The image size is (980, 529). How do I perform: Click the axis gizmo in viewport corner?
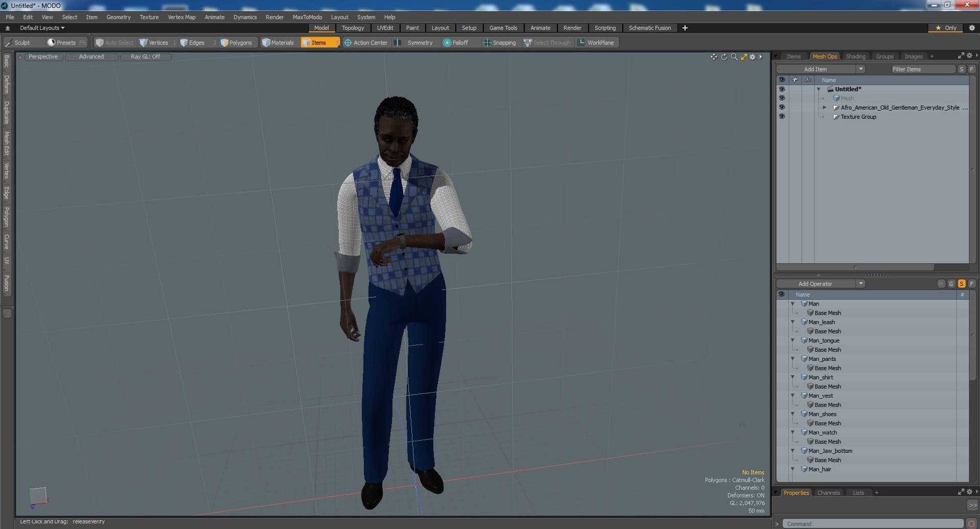(38, 497)
